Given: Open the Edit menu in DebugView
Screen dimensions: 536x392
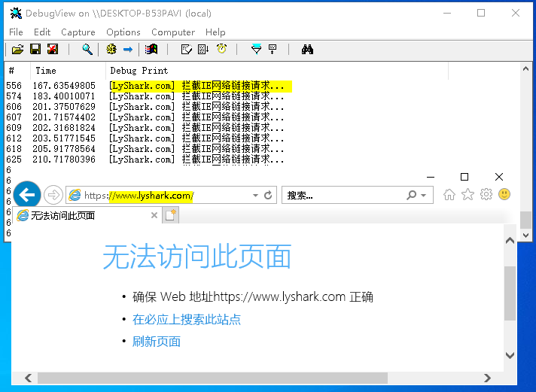Looking at the screenshot, I should (x=42, y=32).
